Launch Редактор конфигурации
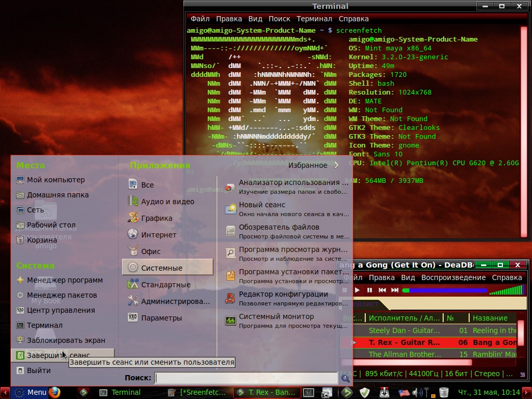532x399 pixels. click(287, 298)
